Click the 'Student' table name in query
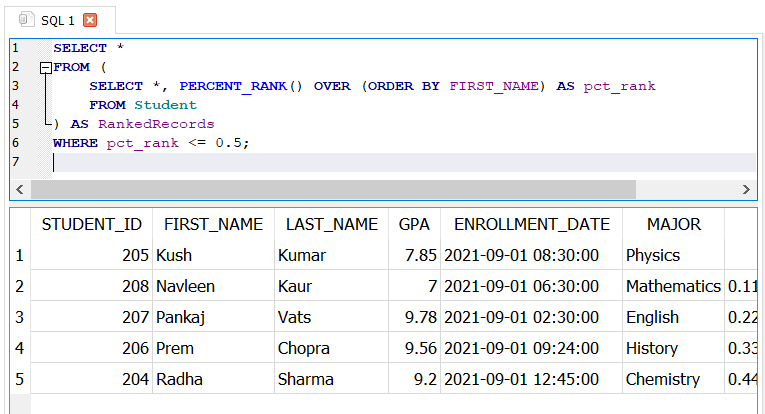This screenshot has height=414, width=765. (166, 105)
